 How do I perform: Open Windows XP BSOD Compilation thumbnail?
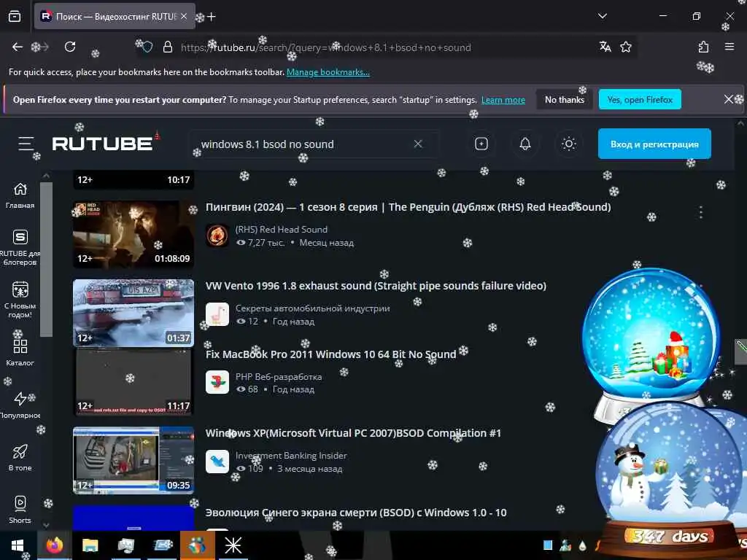(133, 460)
